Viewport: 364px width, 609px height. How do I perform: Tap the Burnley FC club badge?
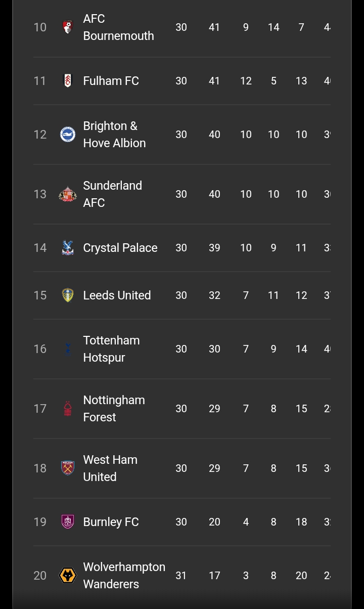point(67,522)
